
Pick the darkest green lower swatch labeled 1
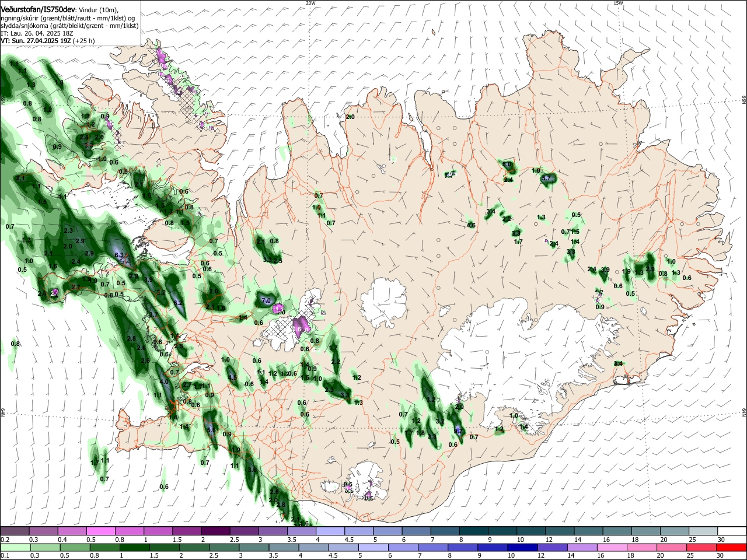click(134, 547)
